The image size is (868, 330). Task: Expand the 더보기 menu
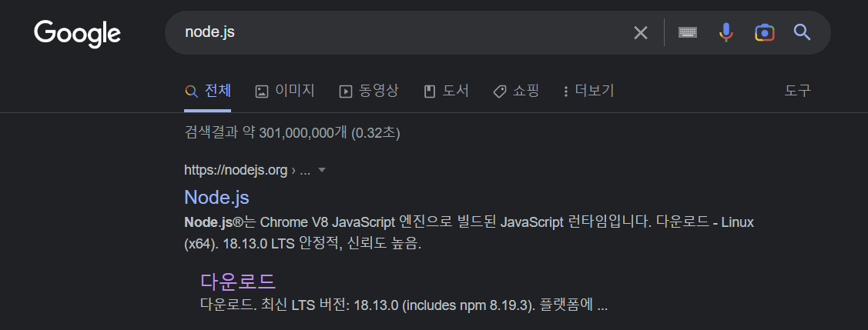click(x=588, y=92)
